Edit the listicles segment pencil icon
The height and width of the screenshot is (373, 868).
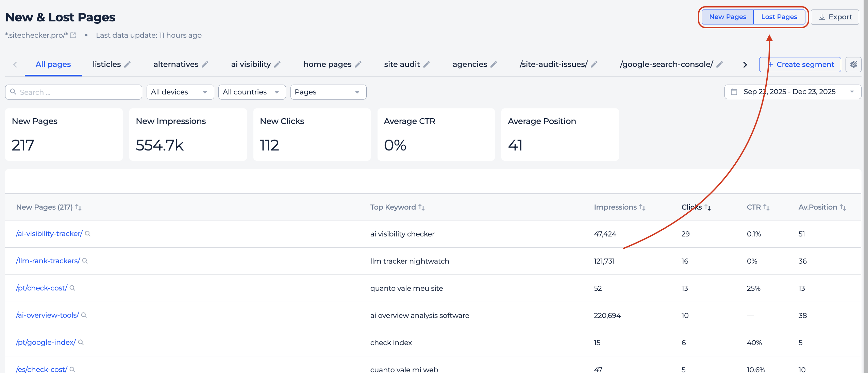(x=127, y=64)
